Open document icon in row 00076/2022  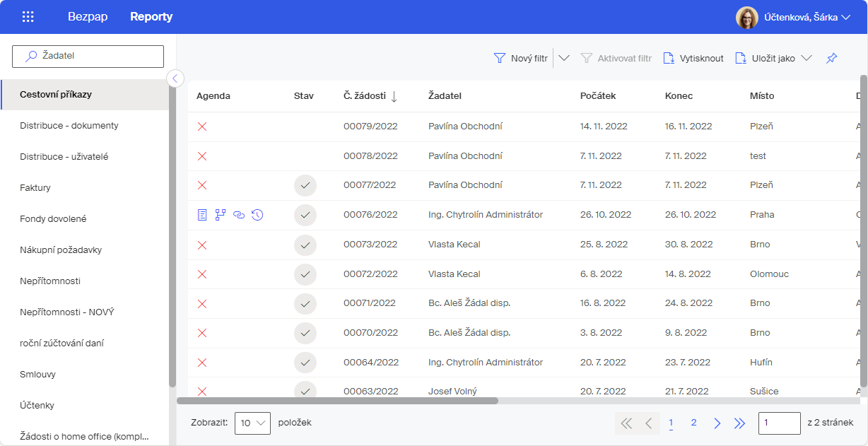(202, 215)
